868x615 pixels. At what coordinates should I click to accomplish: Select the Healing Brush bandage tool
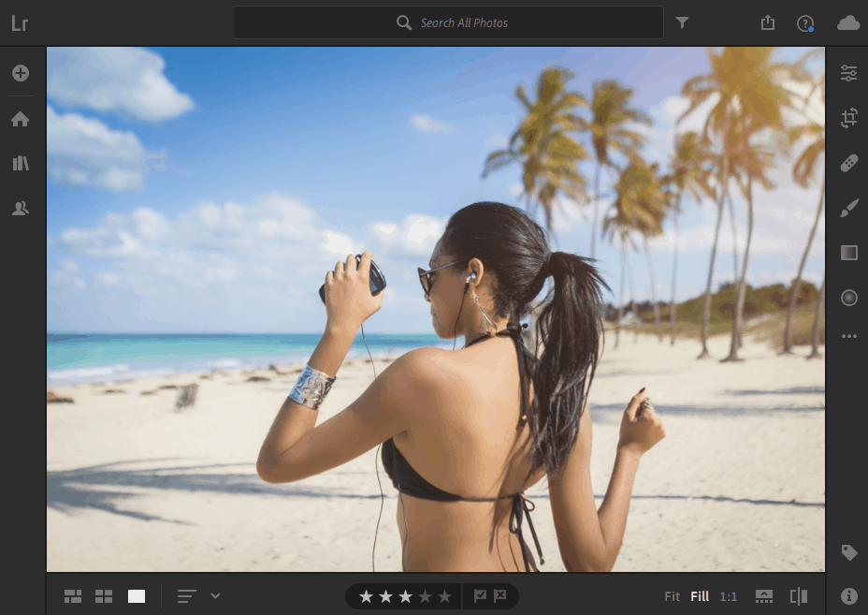[x=848, y=163]
